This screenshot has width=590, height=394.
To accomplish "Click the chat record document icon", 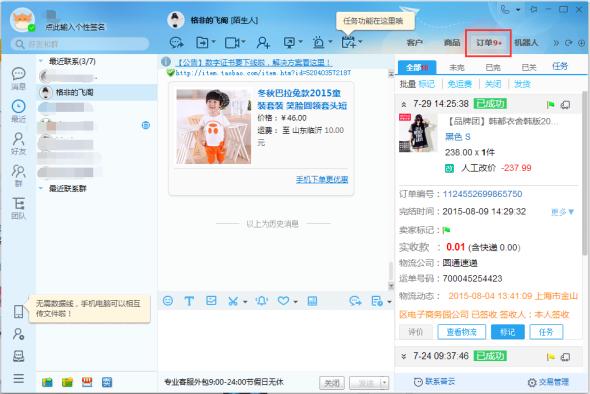I will [377, 301].
